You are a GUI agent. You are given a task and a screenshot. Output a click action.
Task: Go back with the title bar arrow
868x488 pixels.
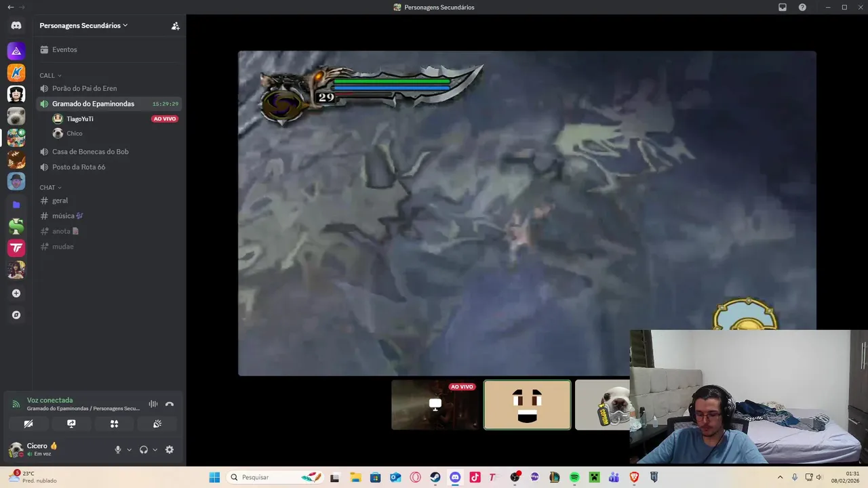10,7
